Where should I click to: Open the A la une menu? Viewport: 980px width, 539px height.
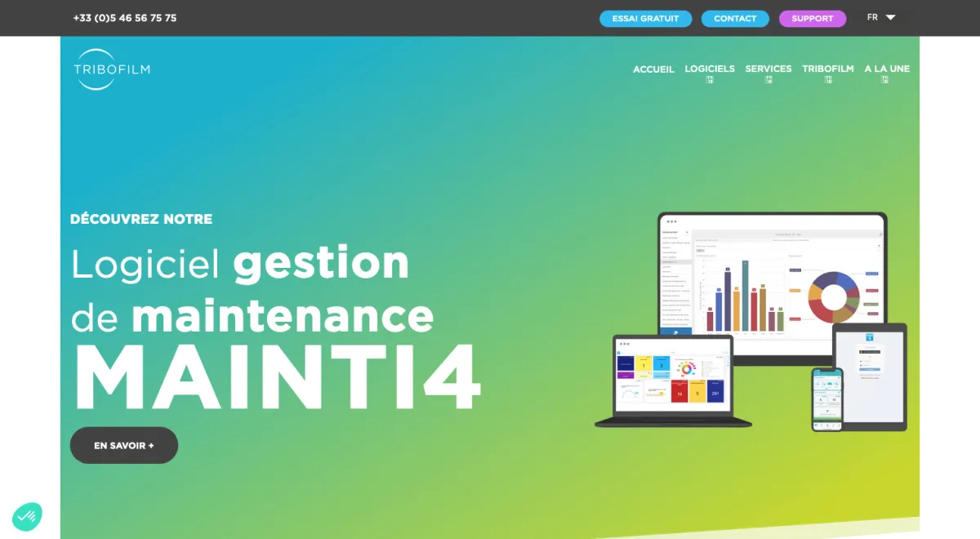pos(887,69)
